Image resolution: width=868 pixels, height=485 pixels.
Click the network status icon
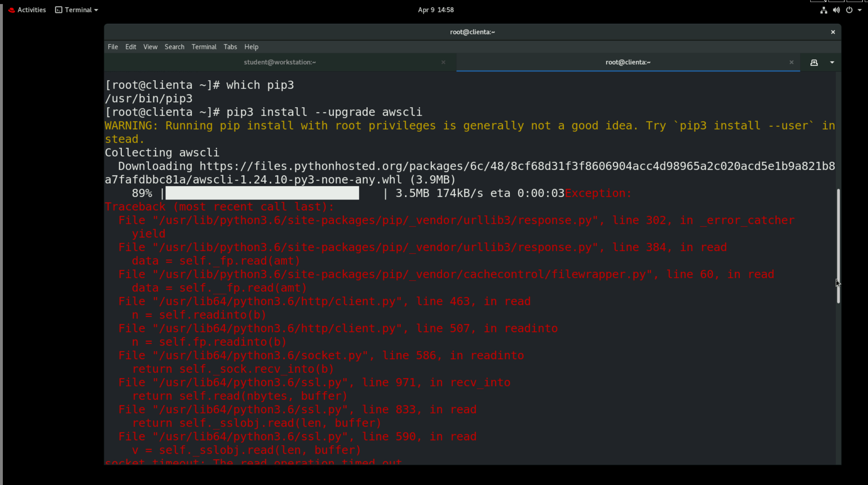pyautogui.click(x=823, y=10)
